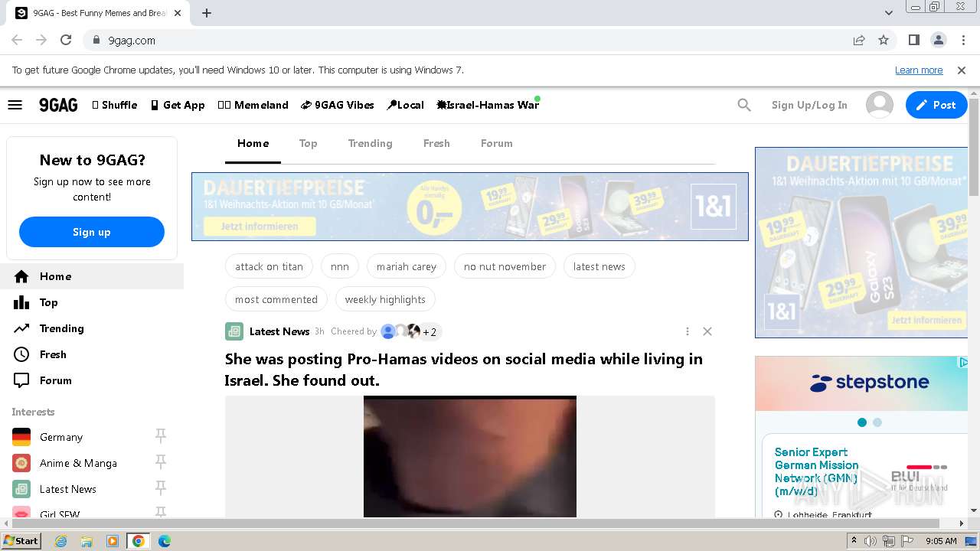Image resolution: width=980 pixels, height=551 pixels.
Task: Open the Latest News post section icon
Action: [x=234, y=331]
